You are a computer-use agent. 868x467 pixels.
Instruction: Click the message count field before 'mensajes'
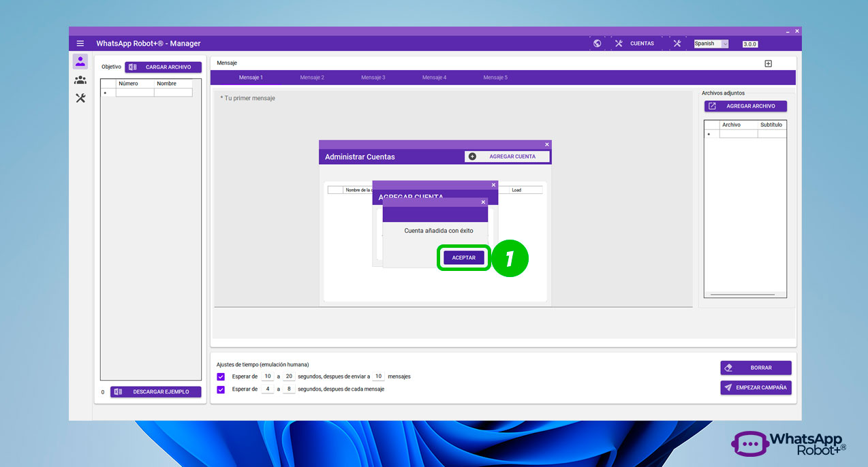point(378,376)
